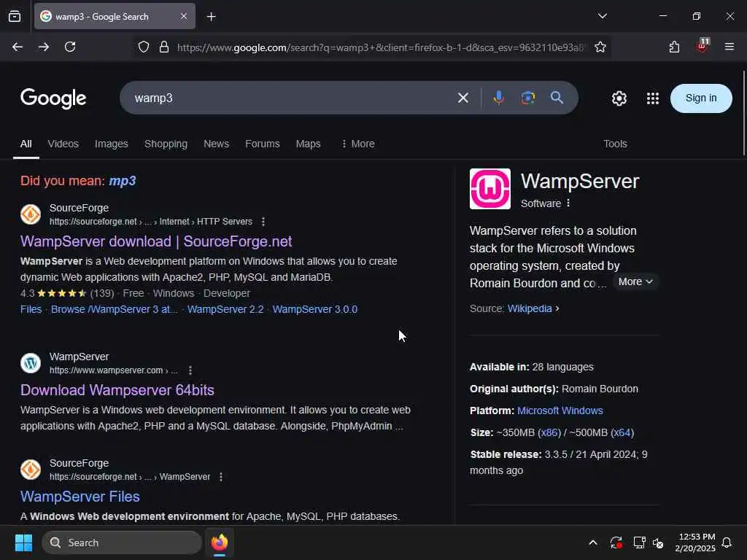Click the Microsoft Windows platform link
Screen dimensions: 747x560
click(x=560, y=411)
